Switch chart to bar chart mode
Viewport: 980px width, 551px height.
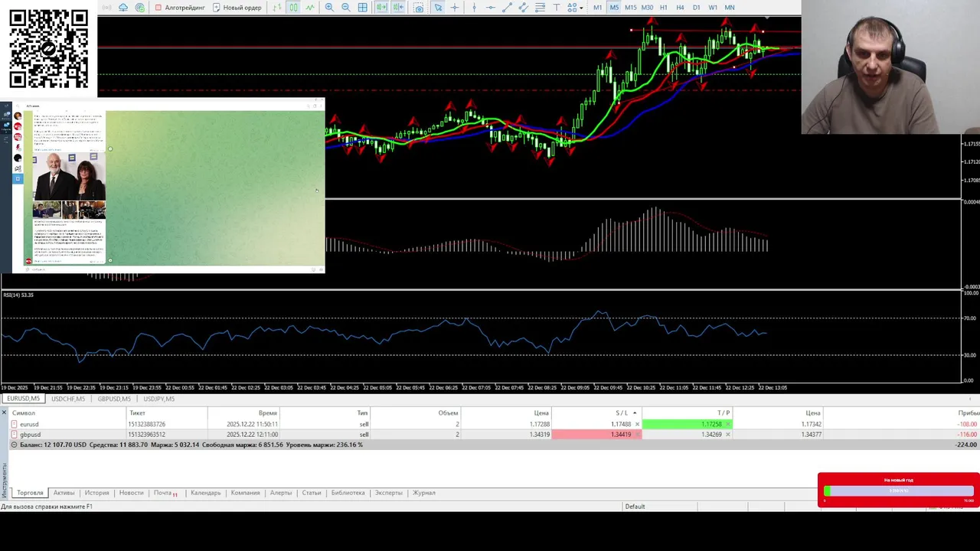(x=276, y=7)
